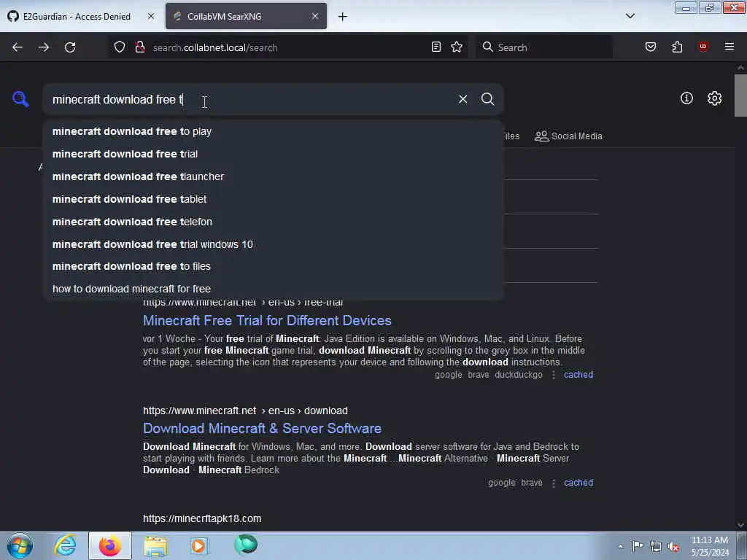Open SearXNG preferences gear icon

pos(714,98)
